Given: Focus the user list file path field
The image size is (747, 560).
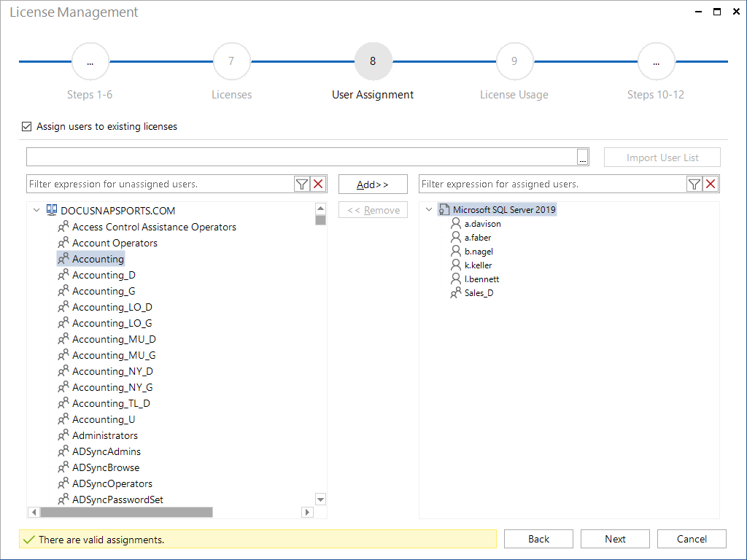Looking at the screenshot, I should (301, 157).
